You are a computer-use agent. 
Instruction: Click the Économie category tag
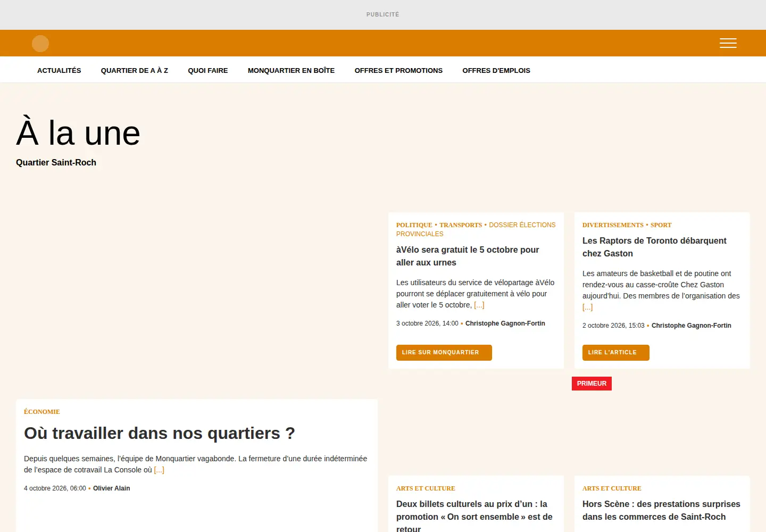42,412
